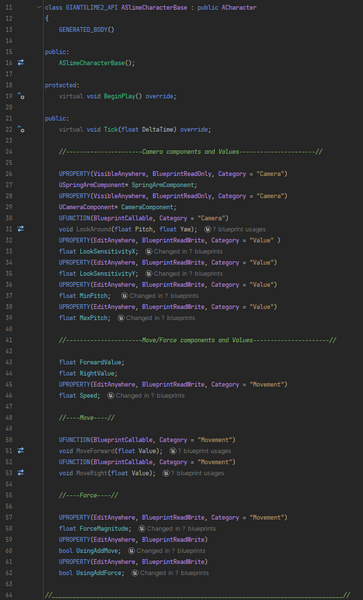Click USpringArmComponent* type name
The width and height of the screenshot is (363, 600).
(93, 185)
